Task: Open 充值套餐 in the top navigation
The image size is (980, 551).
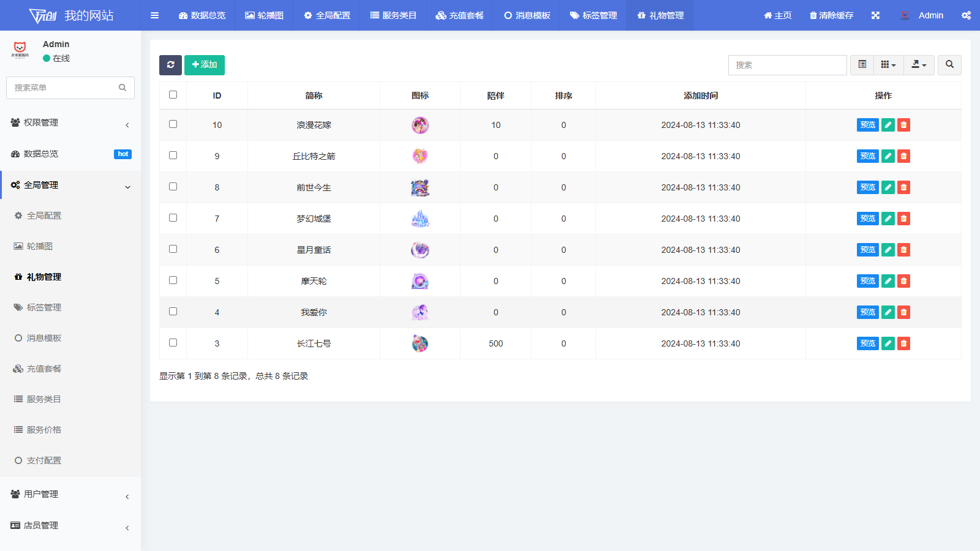Action: coord(459,15)
